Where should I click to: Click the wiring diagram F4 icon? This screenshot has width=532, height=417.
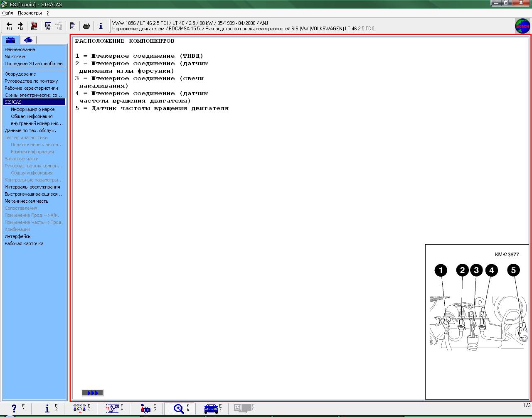(112, 409)
